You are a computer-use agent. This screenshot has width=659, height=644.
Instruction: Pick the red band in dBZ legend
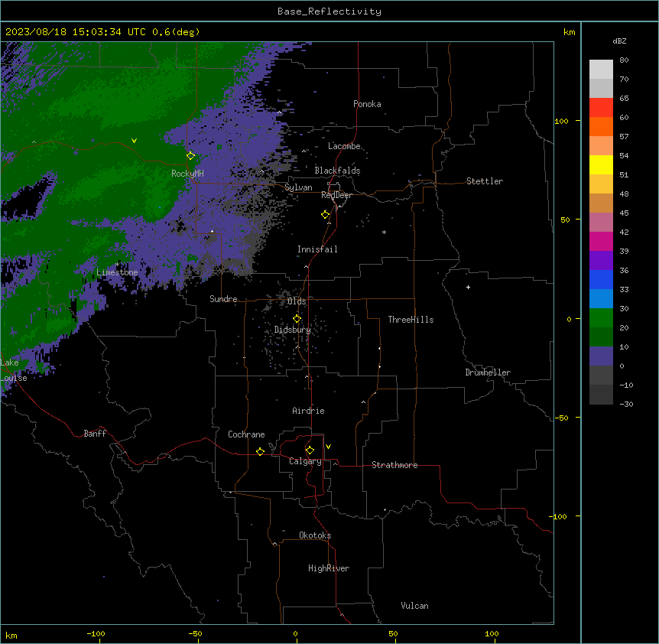click(601, 107)
